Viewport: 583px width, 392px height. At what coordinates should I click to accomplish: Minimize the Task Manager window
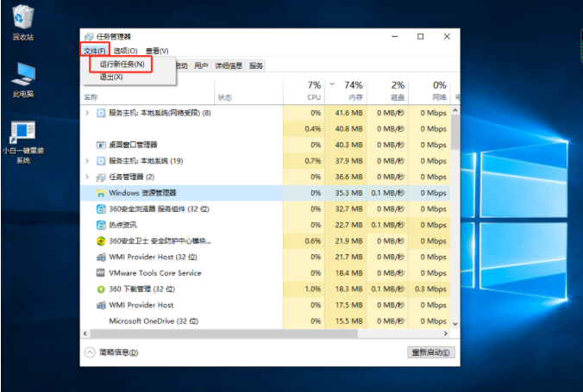pos(395,36)
